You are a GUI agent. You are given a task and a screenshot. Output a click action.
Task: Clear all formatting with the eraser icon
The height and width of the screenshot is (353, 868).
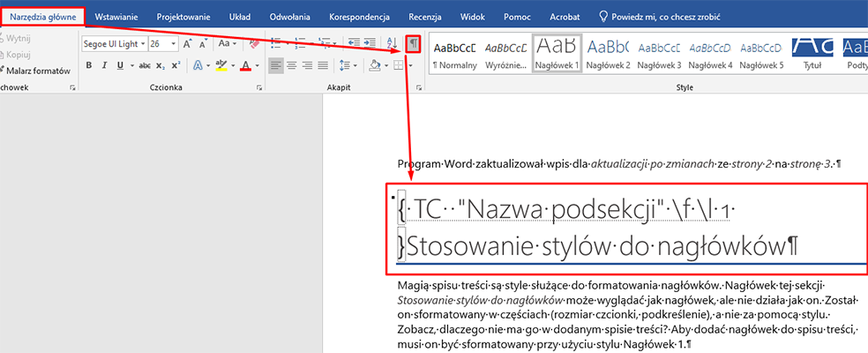point(255,43)
